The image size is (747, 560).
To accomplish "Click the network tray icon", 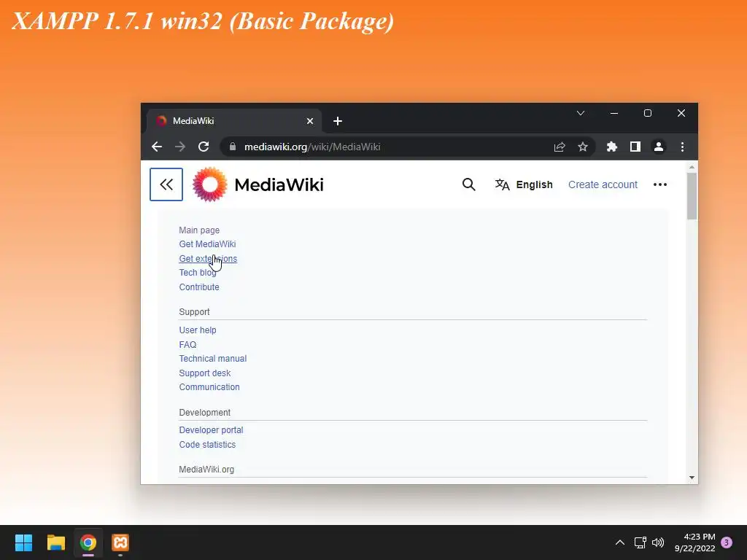I will (640, 542).
